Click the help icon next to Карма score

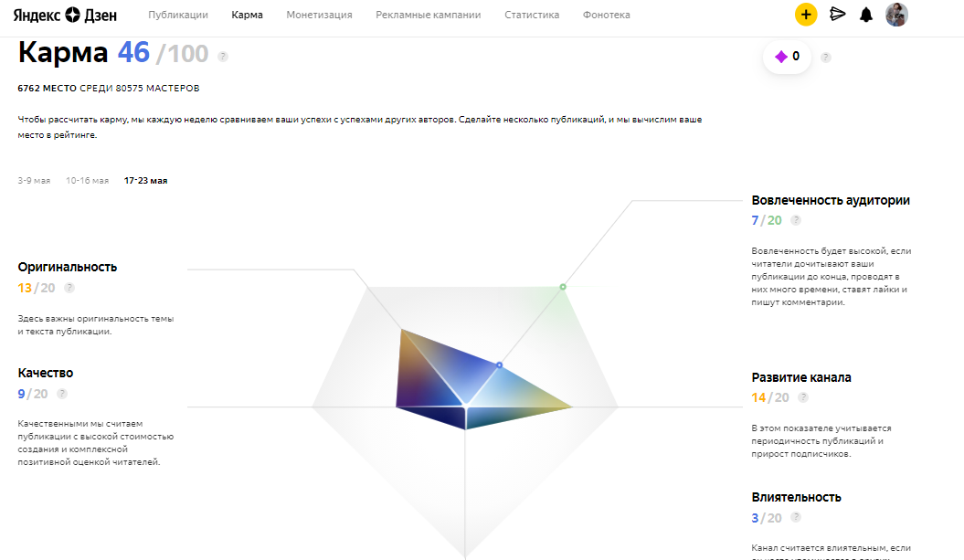223,57
